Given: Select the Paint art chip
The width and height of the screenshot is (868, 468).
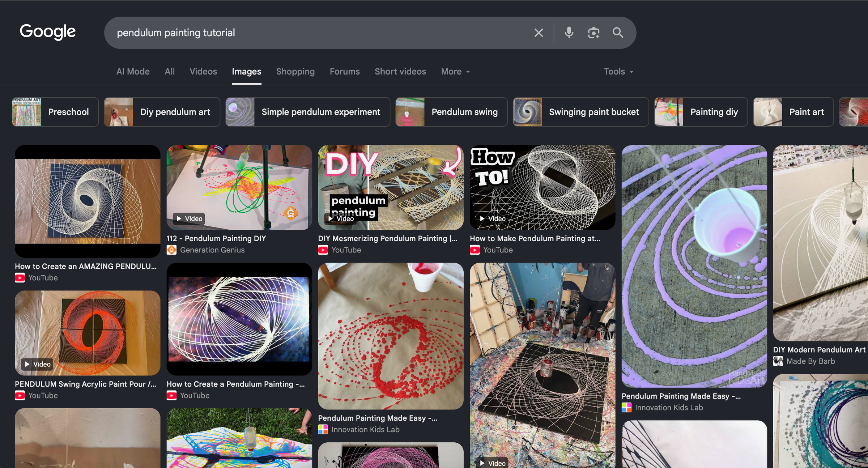Looking at the screenshot, I should click(793, 112).
